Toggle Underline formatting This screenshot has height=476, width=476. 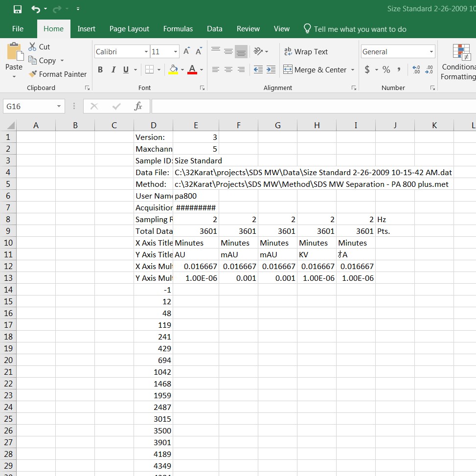coord(126,70)
